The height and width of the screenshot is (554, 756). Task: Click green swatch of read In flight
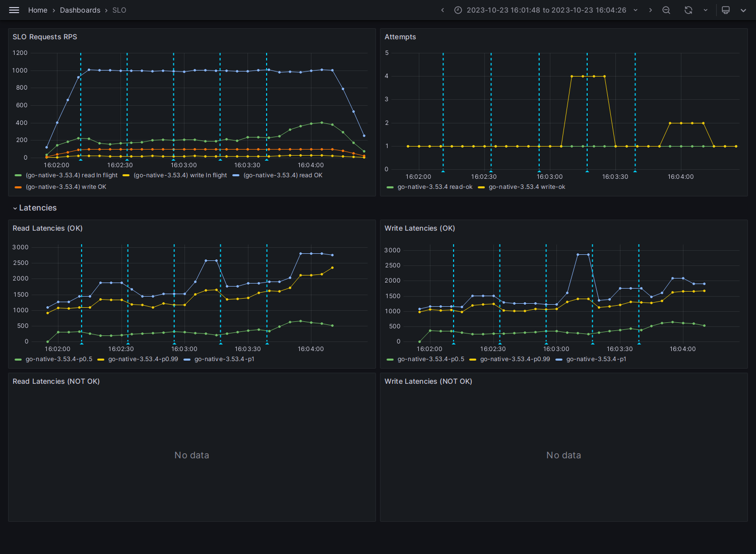click(x=18, y=175)
